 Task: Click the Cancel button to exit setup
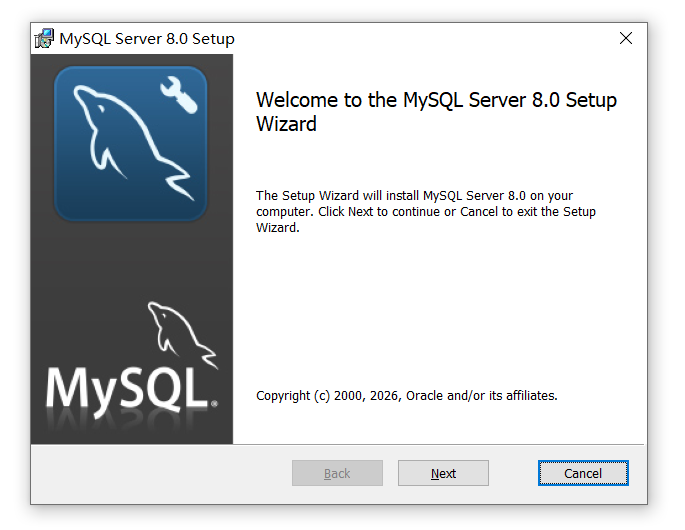point(583,473)
